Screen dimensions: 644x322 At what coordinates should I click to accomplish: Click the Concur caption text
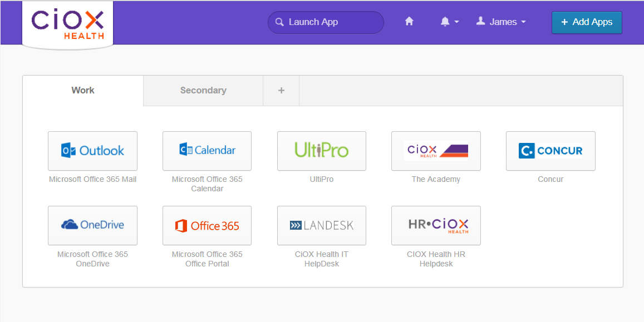click(x=551, y=179)
